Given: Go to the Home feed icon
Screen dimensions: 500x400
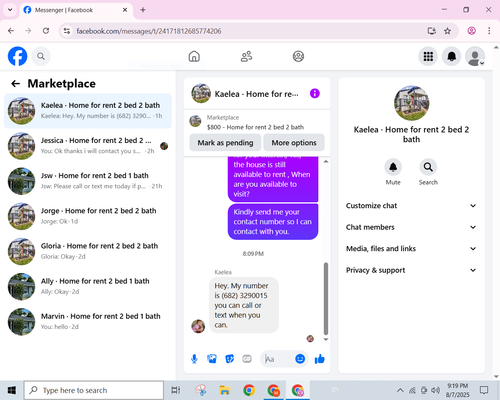Looking at the screenshot, I should pyautogui.click(x=194, y=56).
